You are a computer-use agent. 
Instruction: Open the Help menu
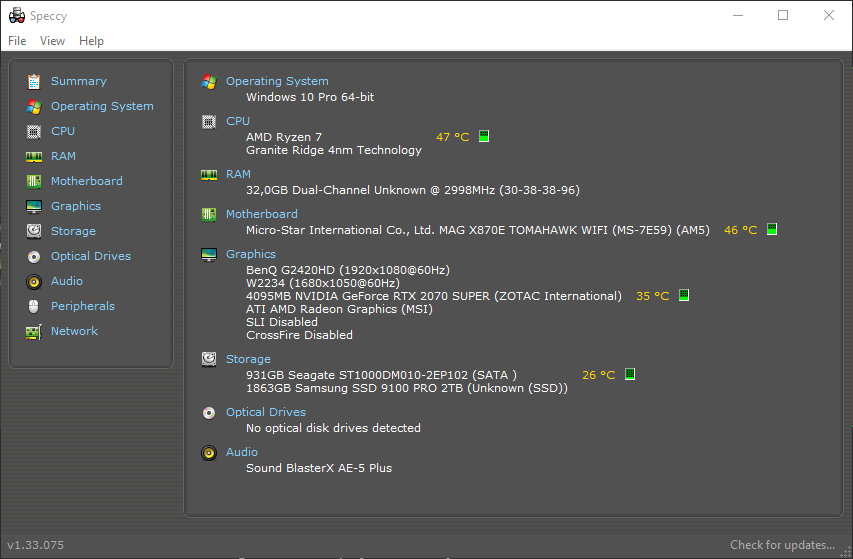point(91,41)
